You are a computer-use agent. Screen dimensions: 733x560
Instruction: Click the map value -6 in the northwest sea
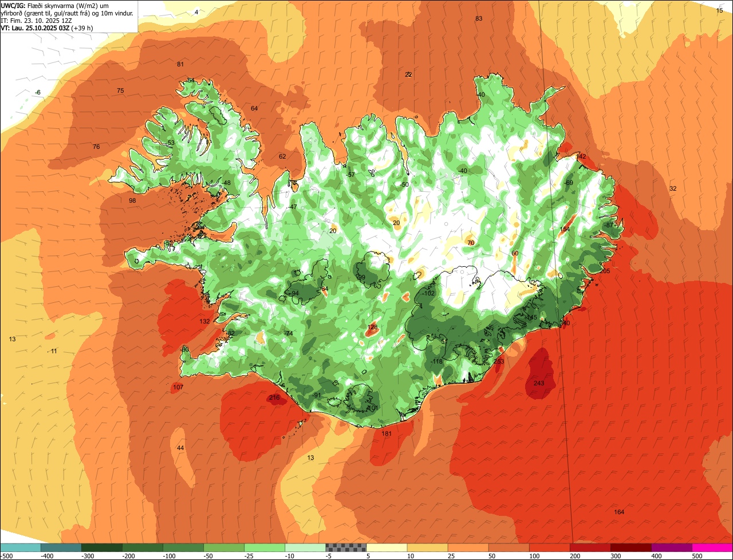pos(38,92)
